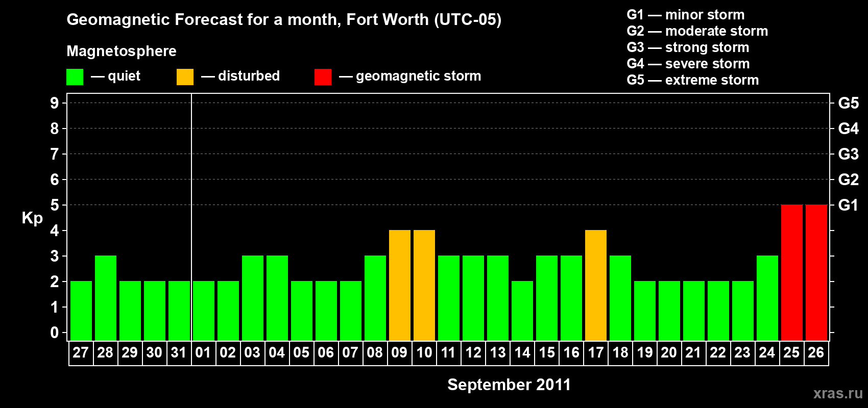Click the date label '11'
Image resolution: width=868 pixels, height=408 pixels.
click(448, 352)
